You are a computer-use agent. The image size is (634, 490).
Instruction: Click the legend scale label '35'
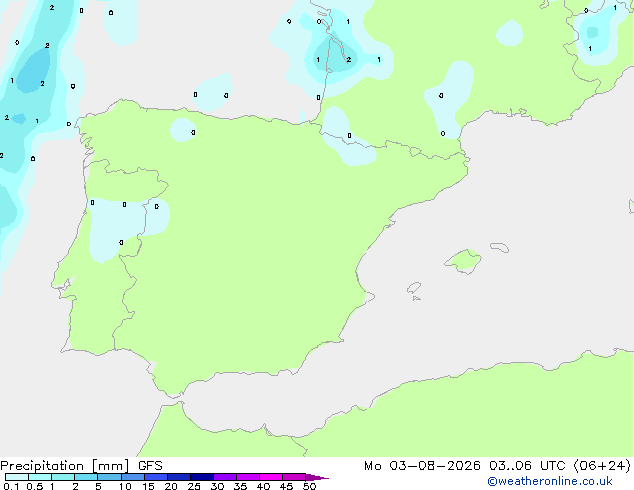point(240,486)
